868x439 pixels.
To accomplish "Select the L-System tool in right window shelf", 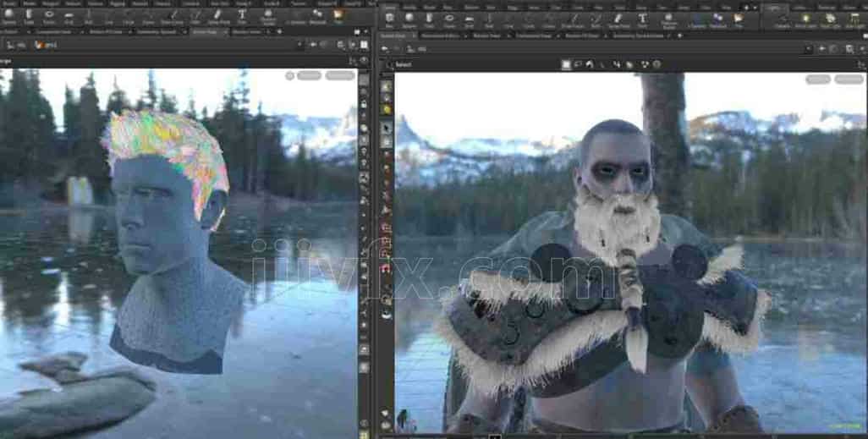I will click(697, 20).
